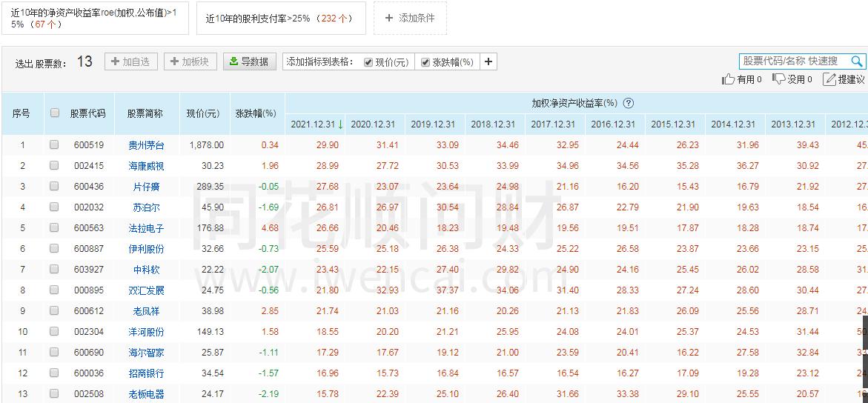Sort by the 2017.12.31 column header
The width and height of the screenshot is (868, 403).
(x=553, y=124)
